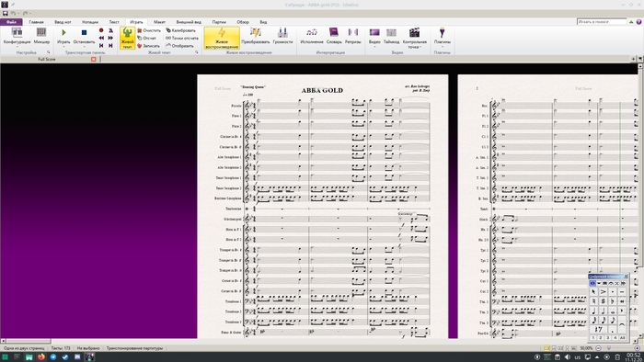Screen dimensions: 644x362
Task: Click Очистить in the Живой темп group
Action: pyautogui.click(x=149, y=30)
